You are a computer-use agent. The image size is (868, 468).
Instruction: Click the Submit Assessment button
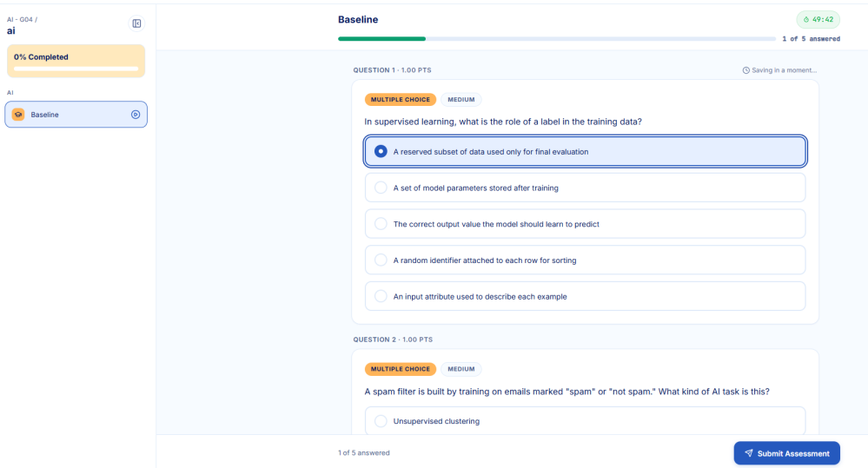(786, 453)
